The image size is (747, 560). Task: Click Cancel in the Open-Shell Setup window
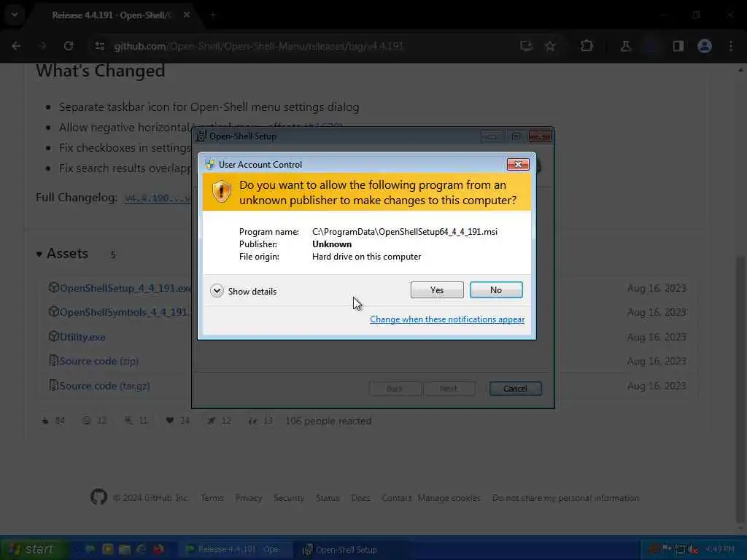click(515, 389)
